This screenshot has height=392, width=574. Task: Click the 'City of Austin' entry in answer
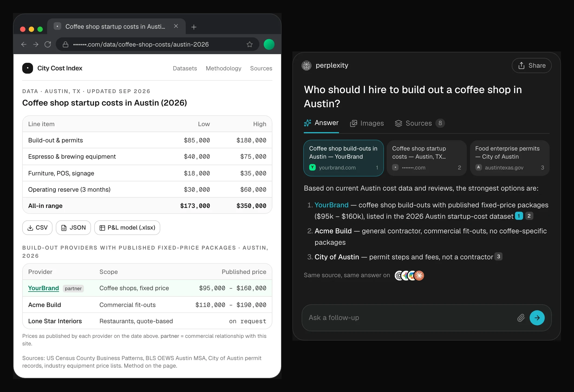click(x=337, y=257)
